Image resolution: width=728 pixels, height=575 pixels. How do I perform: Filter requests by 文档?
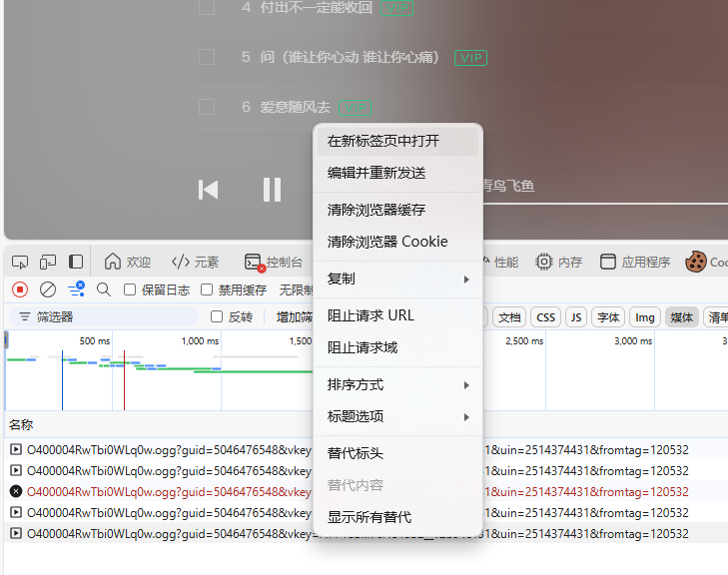(x=509, y=317)
